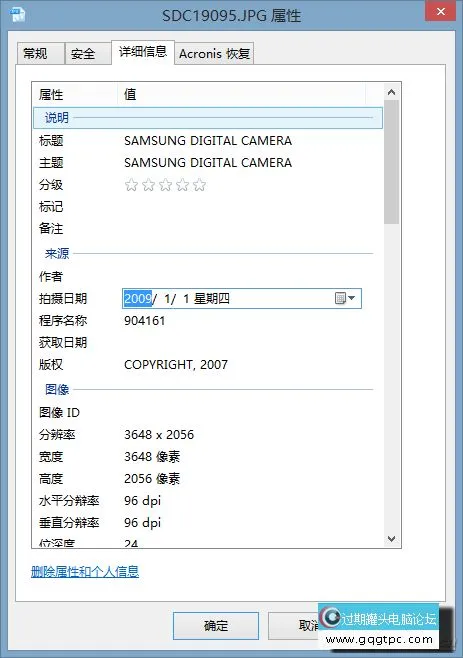Click the 水平分辨率 value 96 dpi

pyautogui.click(x=142, y=501)
